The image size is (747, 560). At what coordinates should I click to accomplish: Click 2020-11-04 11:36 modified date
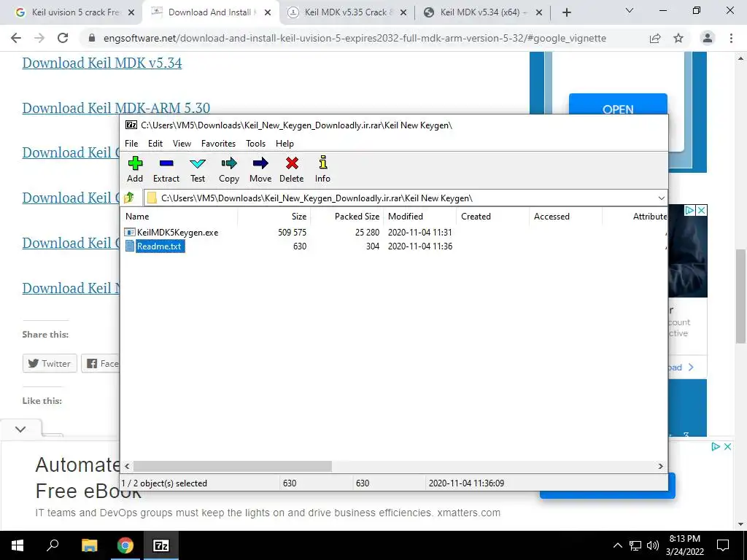click(420, 246)
